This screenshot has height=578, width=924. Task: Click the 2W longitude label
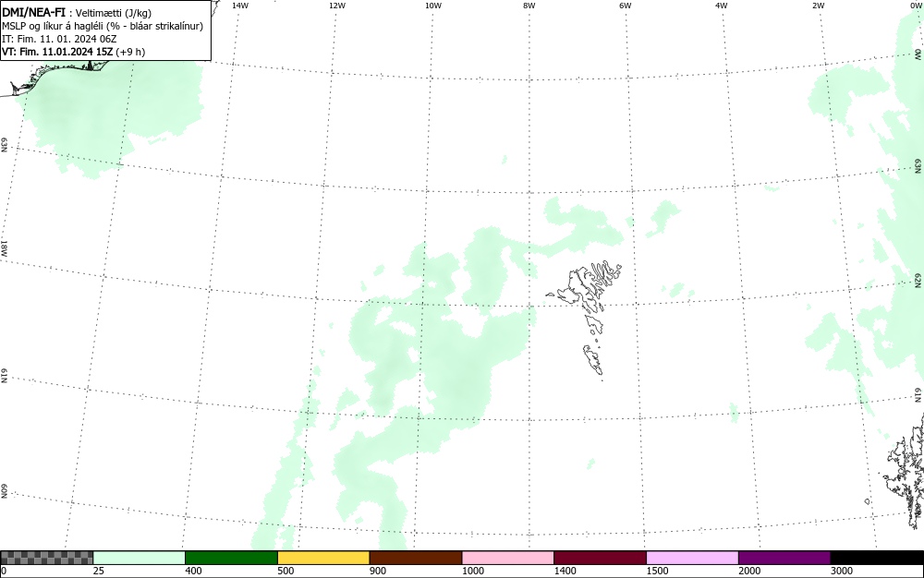[818, 6]
